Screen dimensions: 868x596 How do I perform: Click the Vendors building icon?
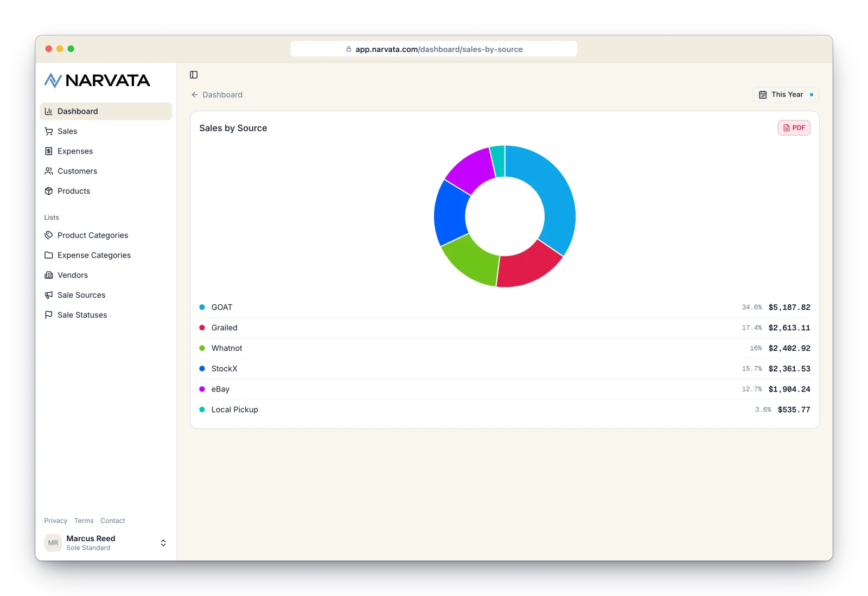point(49,275)
